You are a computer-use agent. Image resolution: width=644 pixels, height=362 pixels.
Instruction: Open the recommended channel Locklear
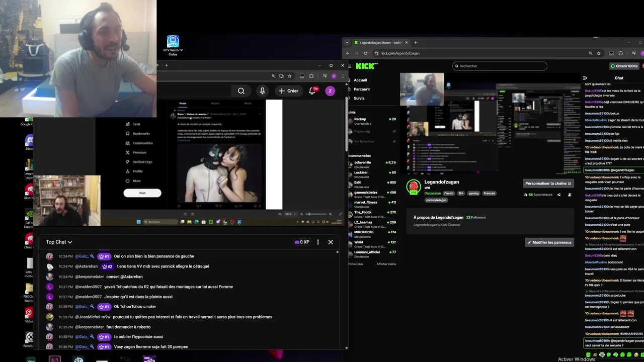pyautogui.click(x=372, y=174)
